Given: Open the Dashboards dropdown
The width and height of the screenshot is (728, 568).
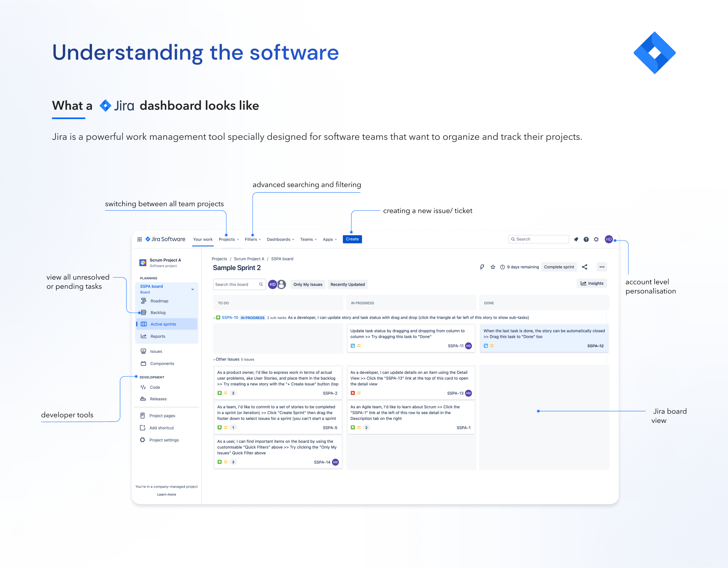Looking at the screenshot, I should [280, 239].
